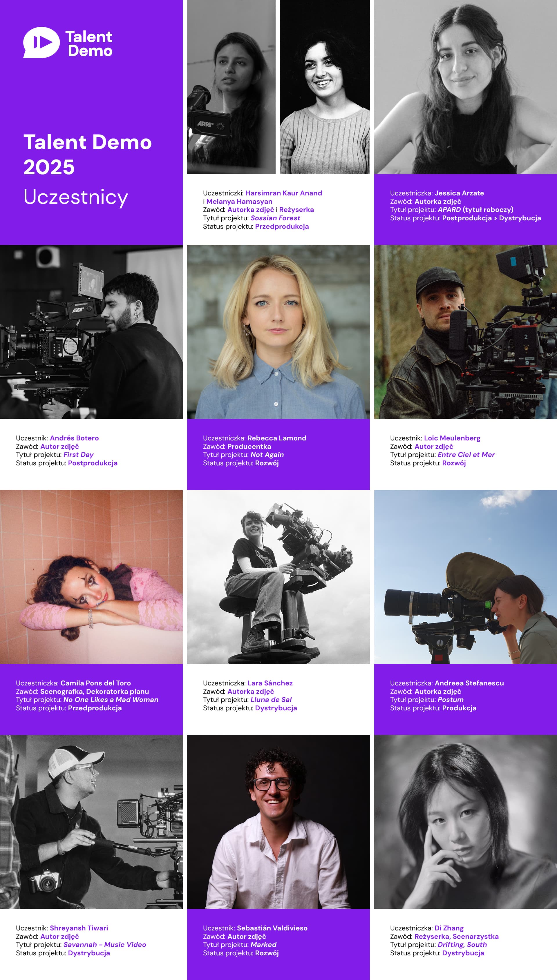Open Andreea Stefanescu's photo at camera

[x=465, y=577]
